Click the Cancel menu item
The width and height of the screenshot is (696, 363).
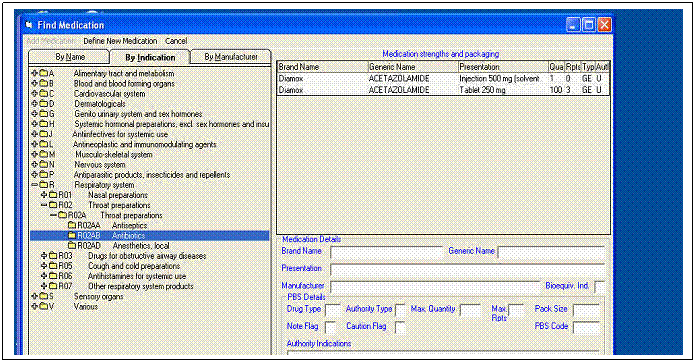click(176, 41)
